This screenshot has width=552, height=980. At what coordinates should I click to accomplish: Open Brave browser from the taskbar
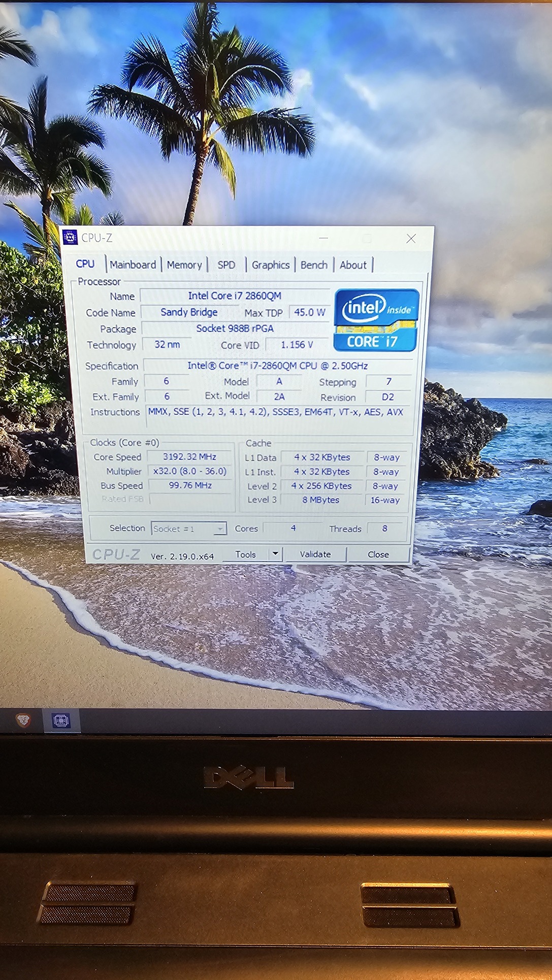[x=22, y=720]
